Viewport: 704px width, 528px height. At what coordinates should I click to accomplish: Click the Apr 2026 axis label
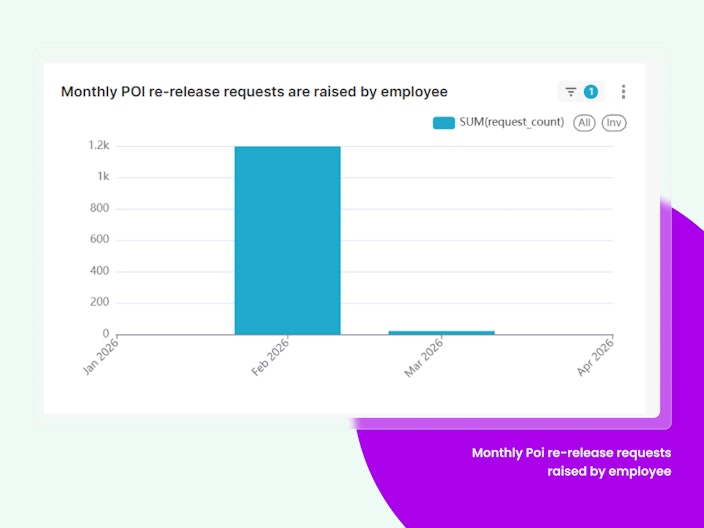[595, 357]
